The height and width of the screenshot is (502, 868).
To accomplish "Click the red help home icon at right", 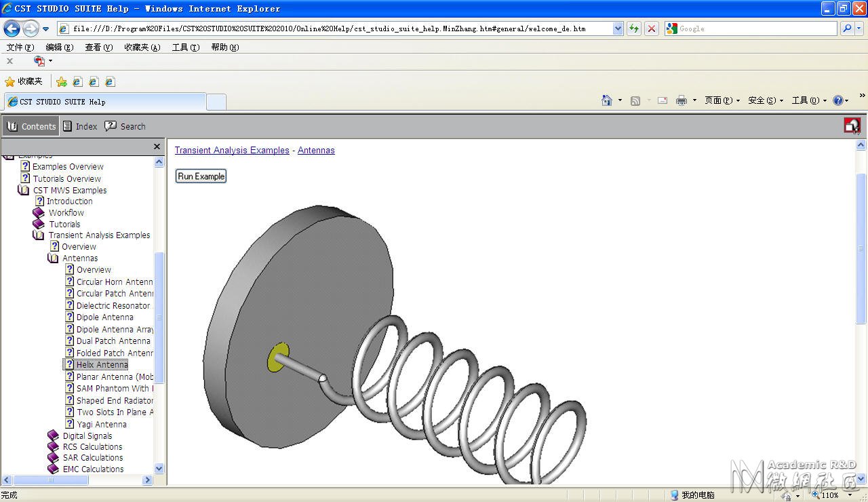I will [x=852, y=125].
